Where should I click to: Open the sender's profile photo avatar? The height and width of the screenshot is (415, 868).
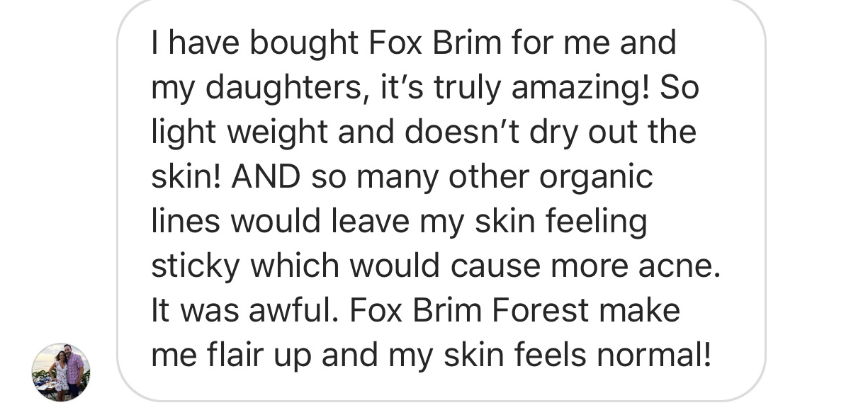[x=61, y=372]
